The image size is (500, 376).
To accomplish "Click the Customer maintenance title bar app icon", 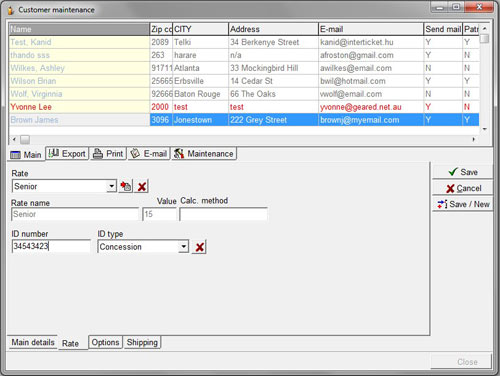I will pyautogui.click(x=11, y=10).
